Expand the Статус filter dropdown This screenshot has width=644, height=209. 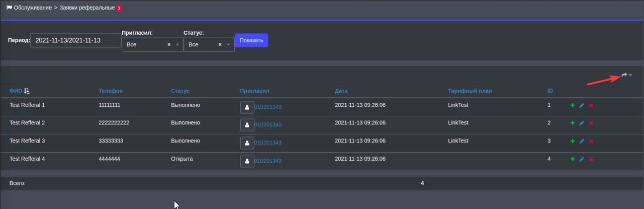coord(228,44)
